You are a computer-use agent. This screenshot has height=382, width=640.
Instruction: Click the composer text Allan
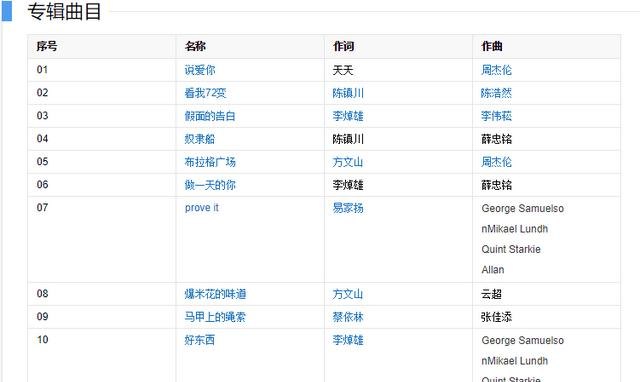(493, 270)
